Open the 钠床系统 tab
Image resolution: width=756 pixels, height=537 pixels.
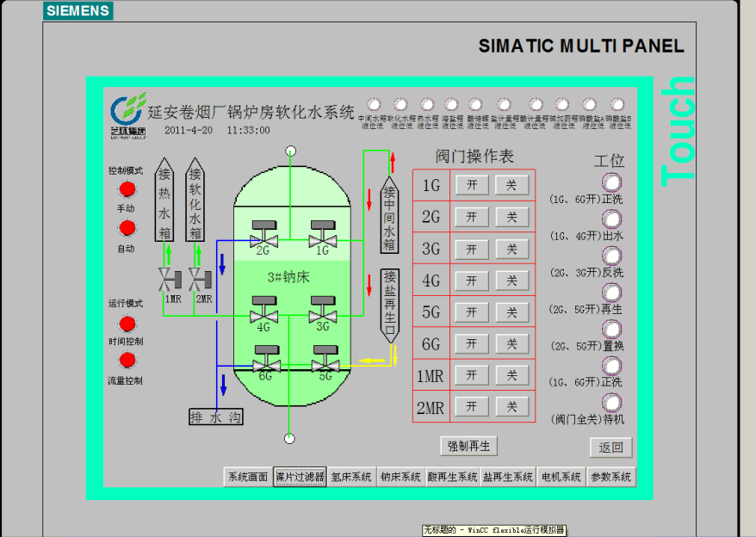(x=400, y=477)
